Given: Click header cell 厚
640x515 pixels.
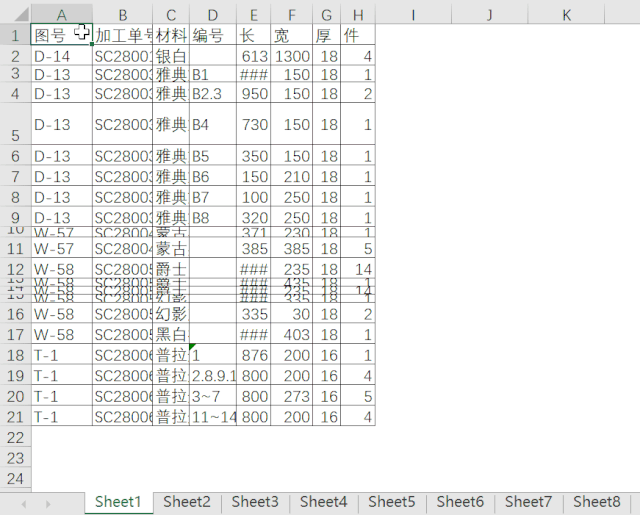Looking at the screenshot, I should [327, 35].
